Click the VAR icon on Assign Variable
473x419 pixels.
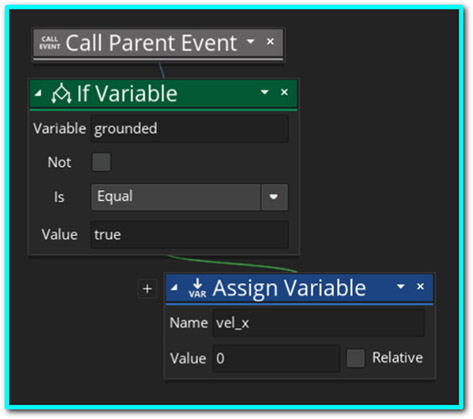click(x=197, y=288)
